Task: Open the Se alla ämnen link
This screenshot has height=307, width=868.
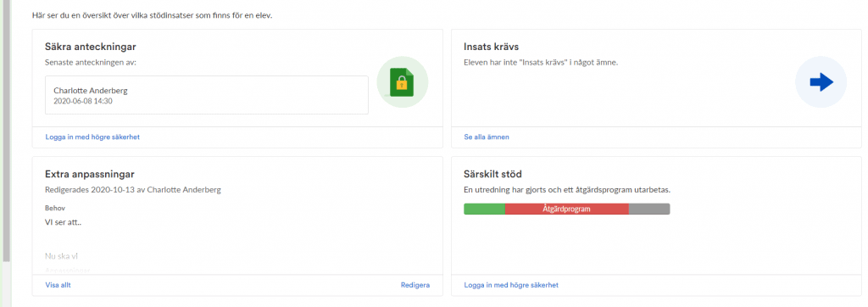Action: coord(487,137)
